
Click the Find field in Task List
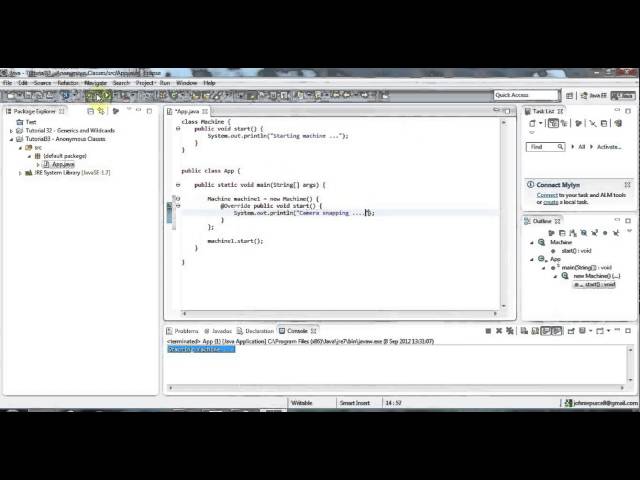(545, 147)
